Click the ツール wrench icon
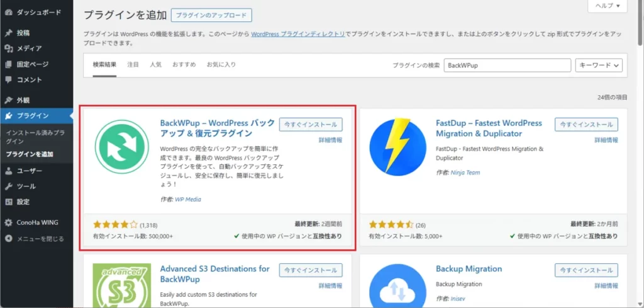The image size is (644, 308). click(x=8, y=186)
